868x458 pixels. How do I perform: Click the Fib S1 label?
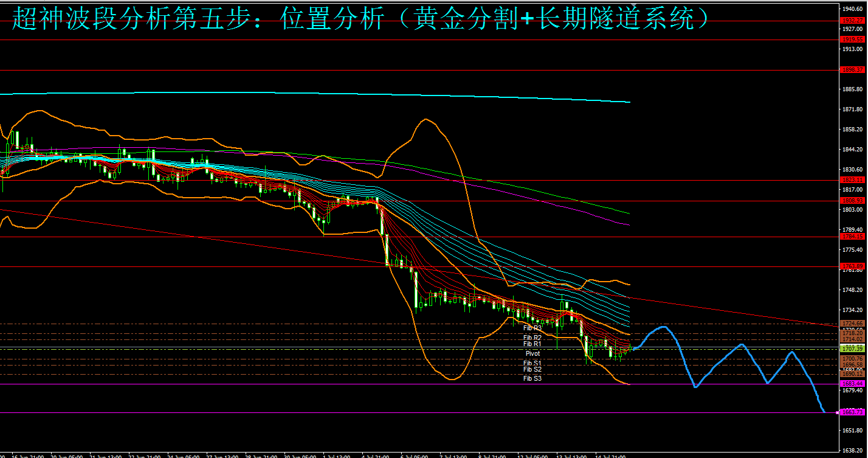pyautogui.click(x=532, y=363)
